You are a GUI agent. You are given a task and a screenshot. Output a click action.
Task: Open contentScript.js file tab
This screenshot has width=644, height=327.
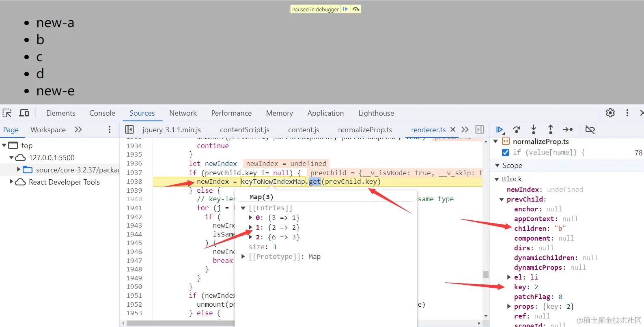[245, 130]
